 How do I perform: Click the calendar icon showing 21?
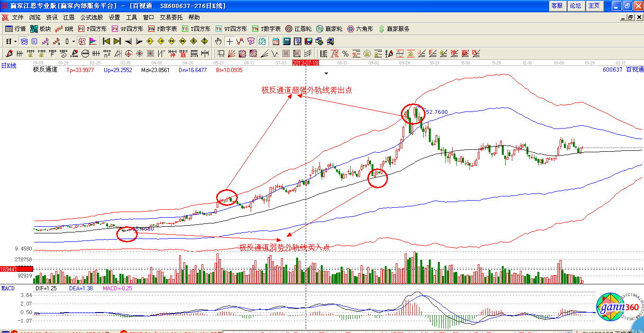pyautogui.click(x=275, y=41)
